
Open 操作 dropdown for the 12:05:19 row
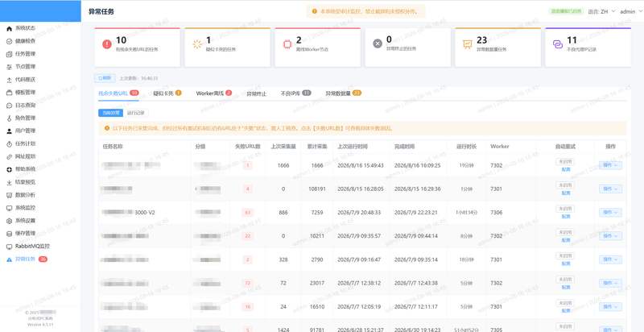(x=610, y=306)
